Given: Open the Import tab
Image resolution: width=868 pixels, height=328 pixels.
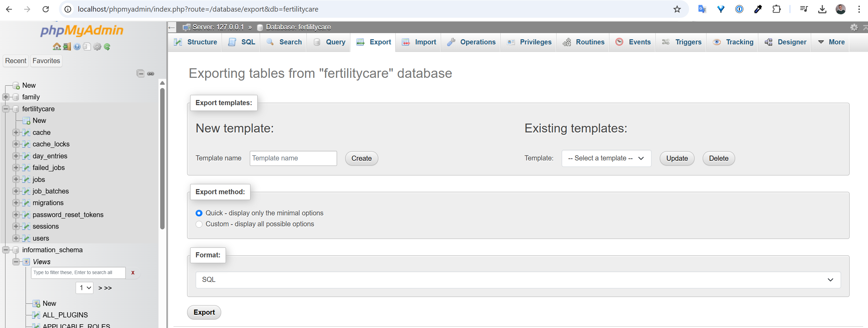Looking at the screenshot, I should point(418,42).
